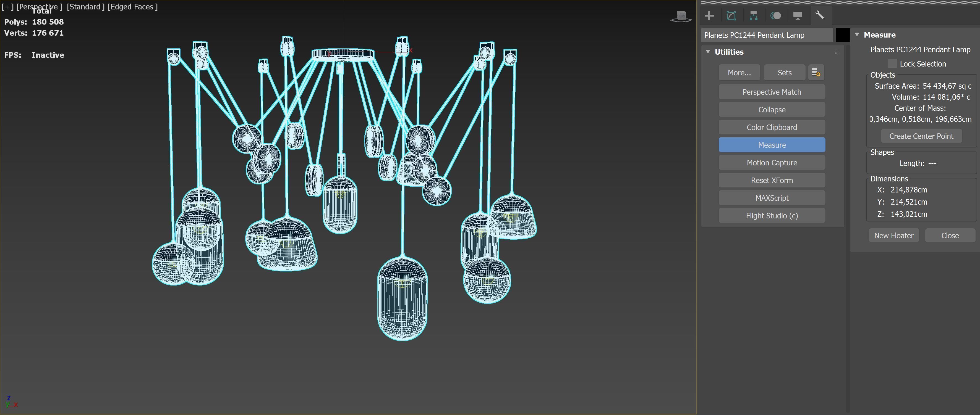Screen dimensions: 980x415
Task: Open the Hierarchy panel tab
Action: (x=753, y=15)
